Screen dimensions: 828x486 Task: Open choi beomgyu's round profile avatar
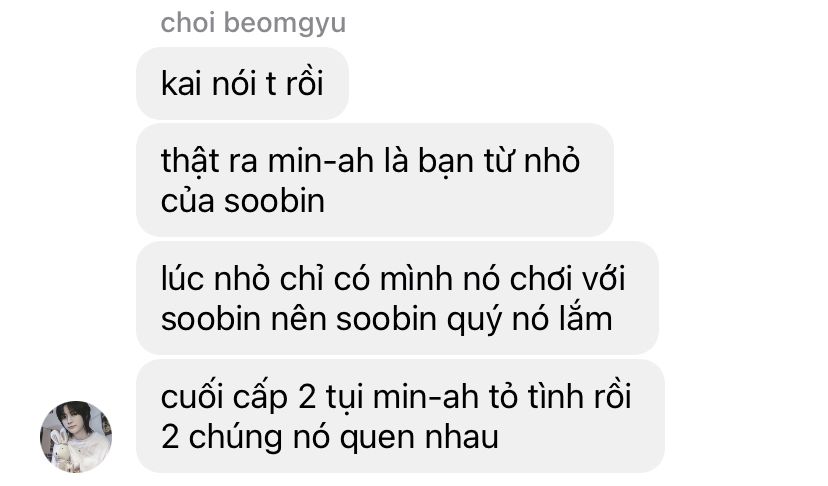pyautogui.click(x=76, y=436)
